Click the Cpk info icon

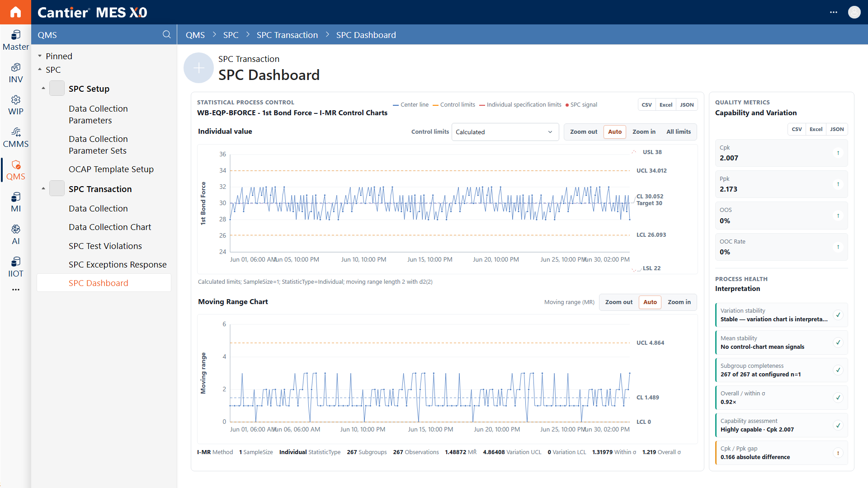(x=838, y=153)
